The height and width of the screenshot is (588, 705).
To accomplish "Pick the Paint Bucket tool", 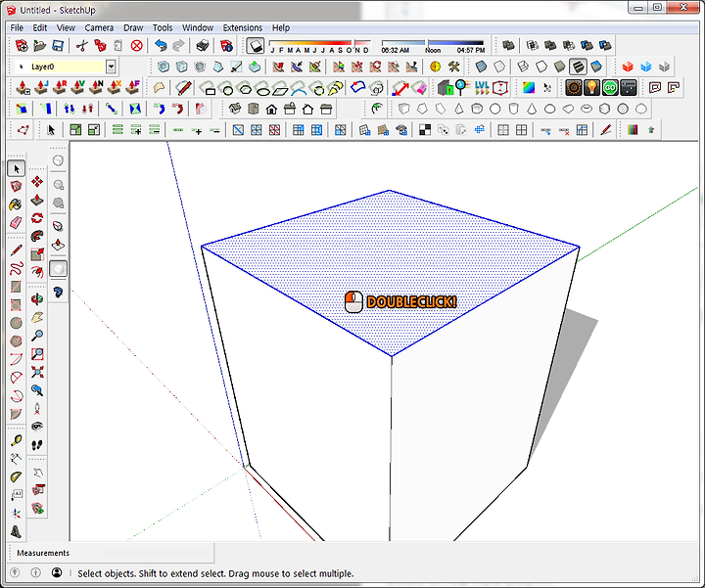I will [x=17, y=204].
